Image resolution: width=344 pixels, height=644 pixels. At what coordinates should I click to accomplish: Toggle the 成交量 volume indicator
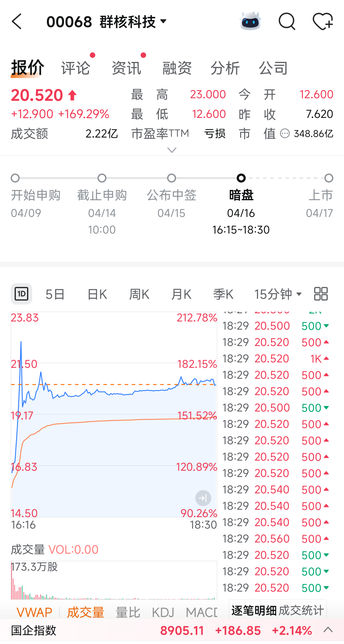tap(86, 612)
